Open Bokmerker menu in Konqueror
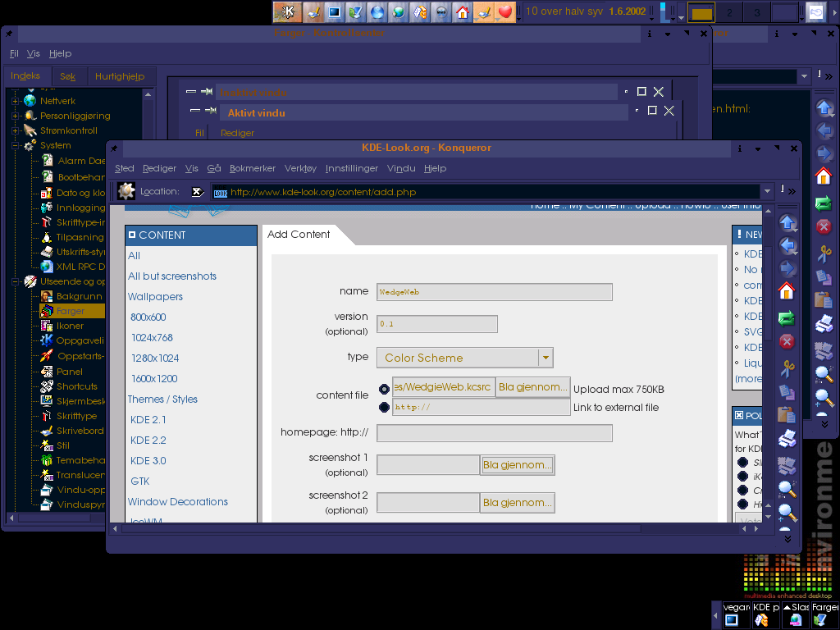The image size is (840, 630). 253,168
